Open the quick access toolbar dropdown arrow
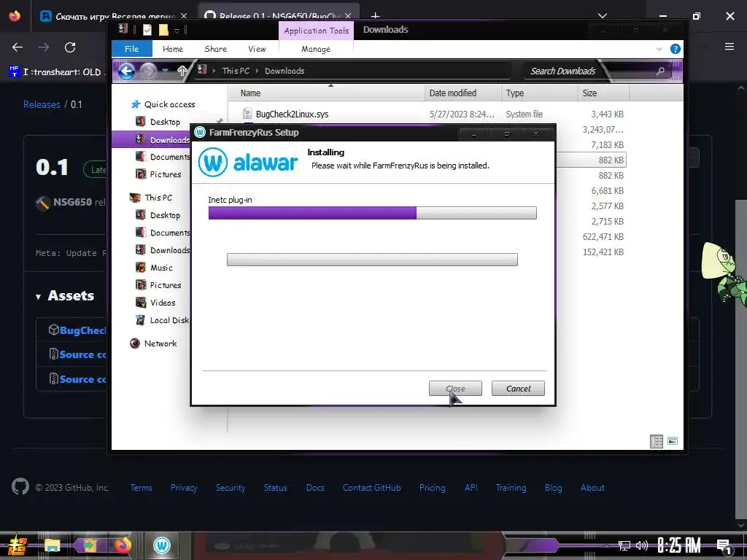 pos(177,31)
